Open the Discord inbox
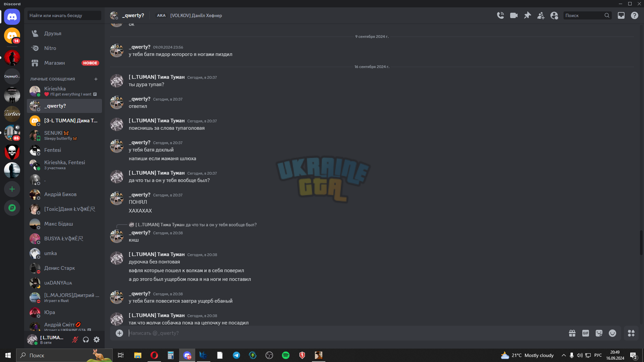 [x=621, y=15]
